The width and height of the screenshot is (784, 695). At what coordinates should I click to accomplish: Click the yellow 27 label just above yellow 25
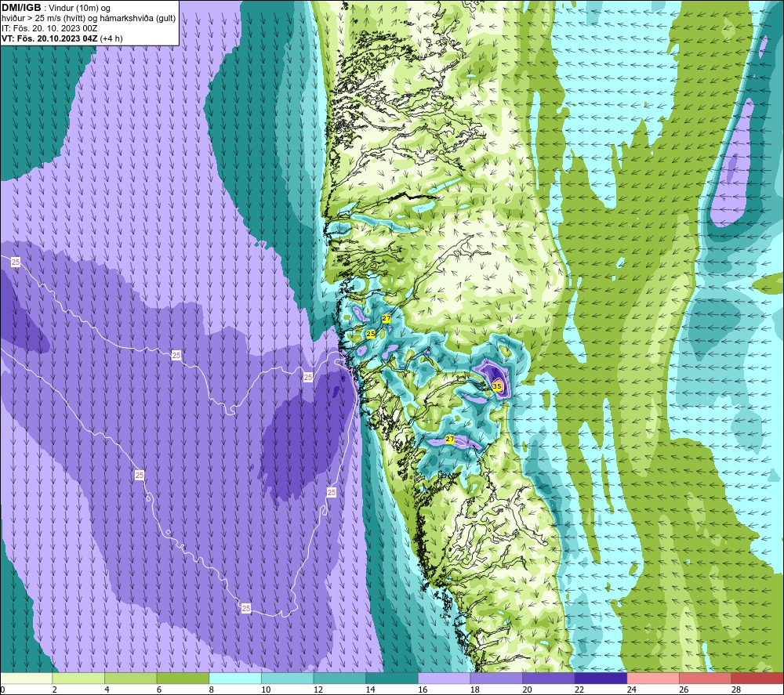pos(387,318)
